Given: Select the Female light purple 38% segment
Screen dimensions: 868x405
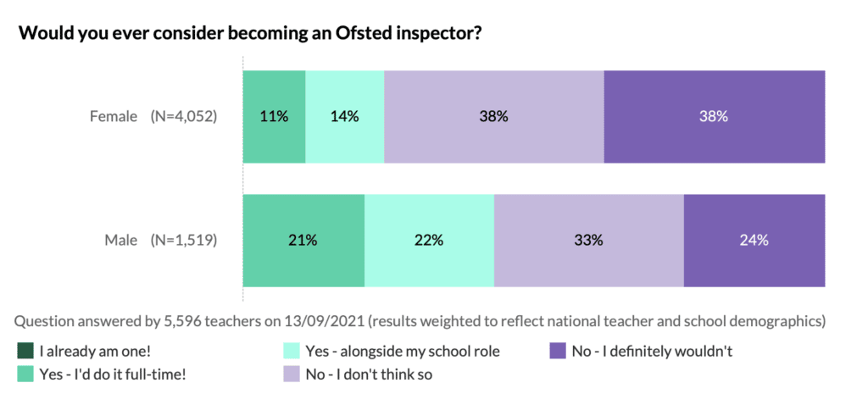Looking at the screenshot, I should (x=494, y=117).
